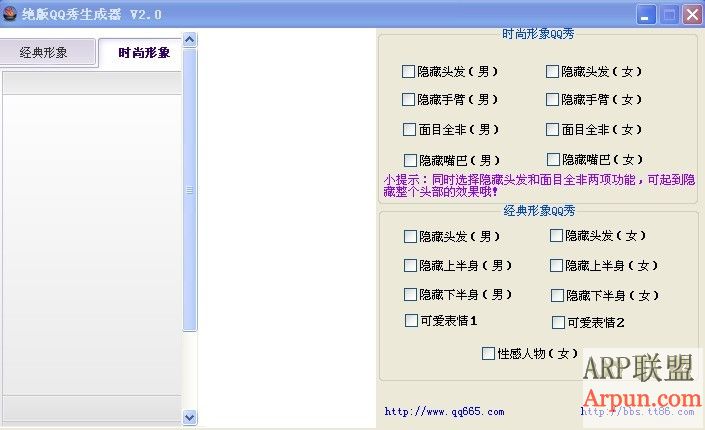Enable 隐藏头发(男) under 经典形象QQ秀
Image resolution: width=705 pixels, height=430 pixels.
[410, 237]
